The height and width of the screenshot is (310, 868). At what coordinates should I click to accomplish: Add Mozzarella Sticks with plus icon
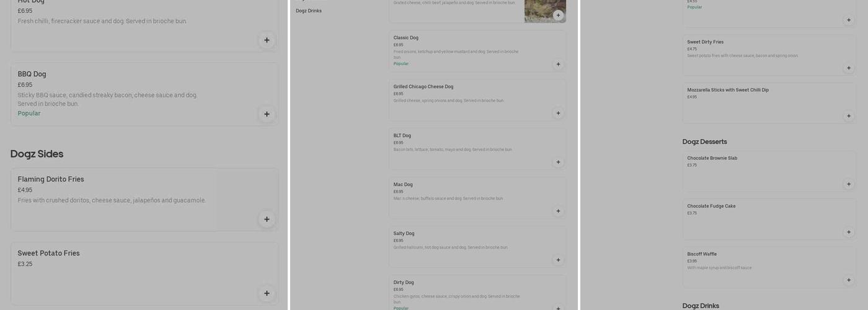click(x=848, y=116)
